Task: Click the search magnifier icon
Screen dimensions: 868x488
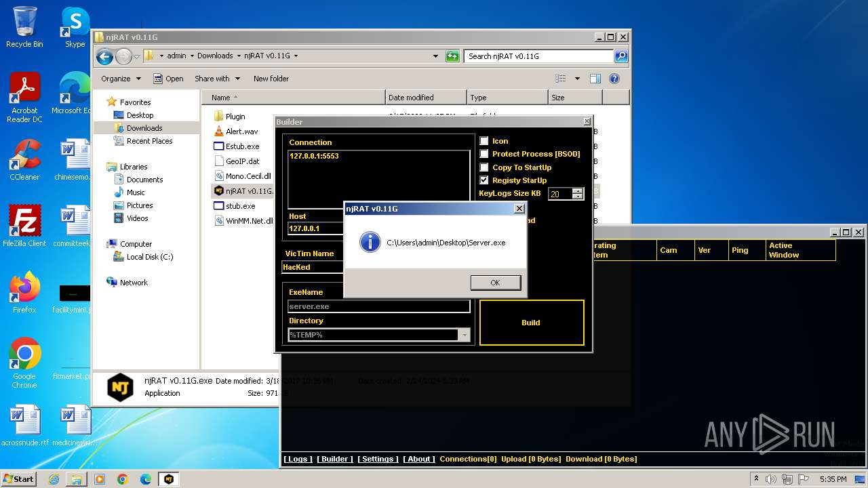Action: tap(620, 56)
